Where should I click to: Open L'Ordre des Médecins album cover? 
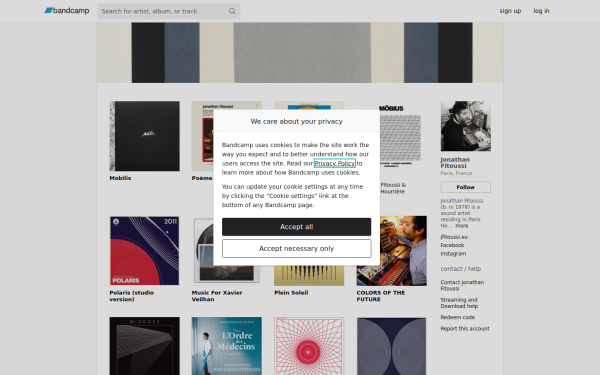point(227,346)
